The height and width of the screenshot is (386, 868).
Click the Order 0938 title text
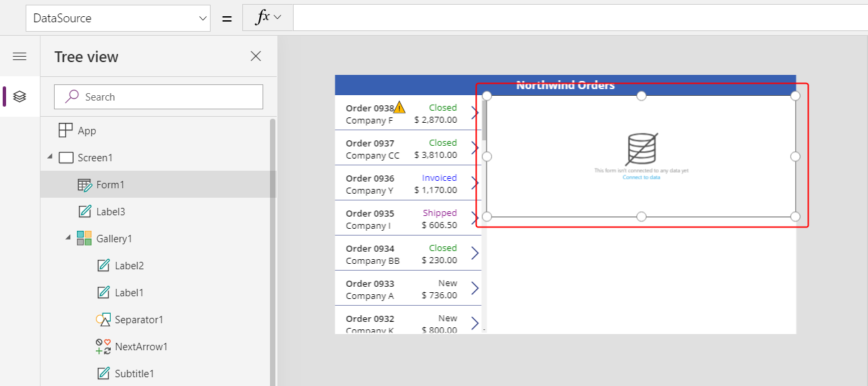click(370, 108)
